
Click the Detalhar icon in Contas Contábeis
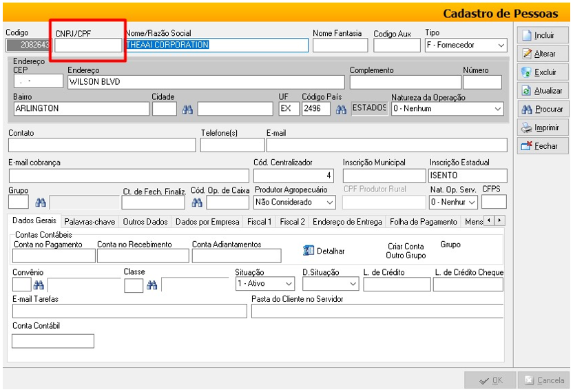tap(309, 251)
